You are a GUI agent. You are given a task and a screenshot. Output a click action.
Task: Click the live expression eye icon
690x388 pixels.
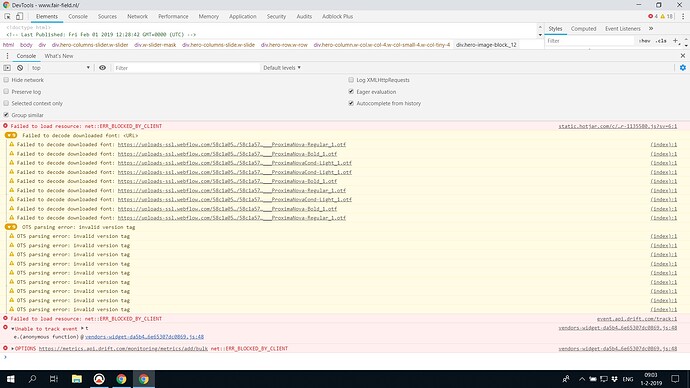click(x=102, y=68)
